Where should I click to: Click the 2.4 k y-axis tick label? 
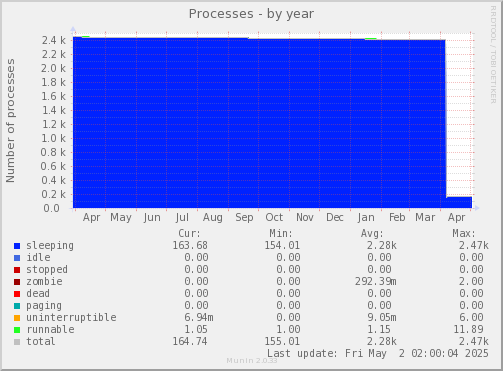(x=54, y=40)
